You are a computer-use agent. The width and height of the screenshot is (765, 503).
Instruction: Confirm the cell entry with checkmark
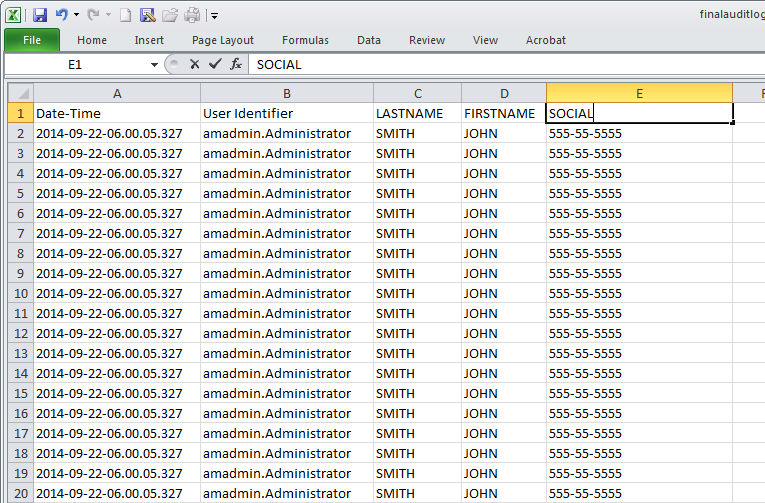(x=215, y=64)
